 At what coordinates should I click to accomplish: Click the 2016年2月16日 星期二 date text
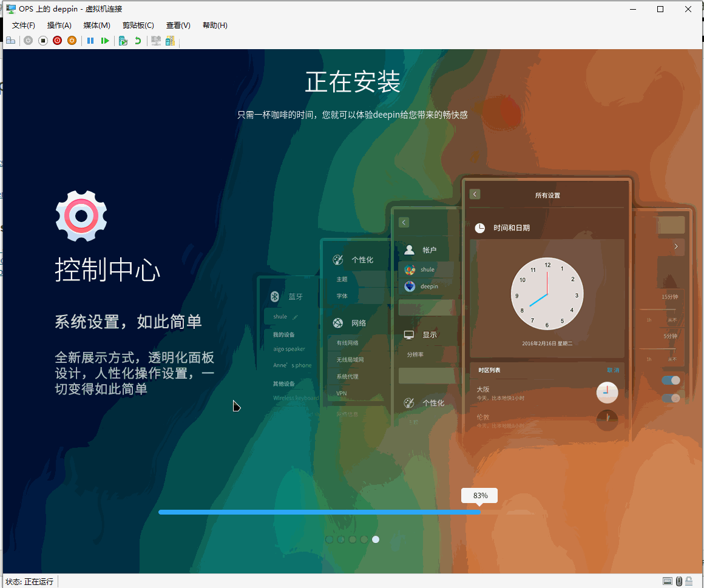coord(547,344)
